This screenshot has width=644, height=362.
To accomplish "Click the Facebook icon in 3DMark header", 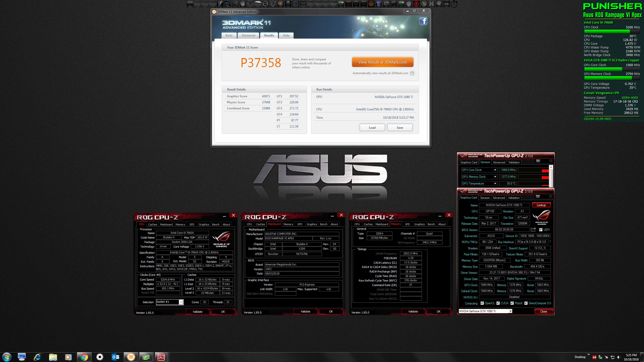I will pos(423,21).
